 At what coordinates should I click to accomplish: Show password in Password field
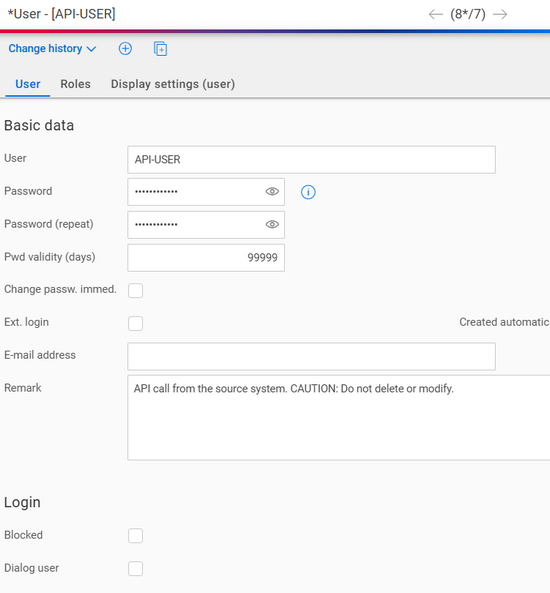click(x=272, y=192)
